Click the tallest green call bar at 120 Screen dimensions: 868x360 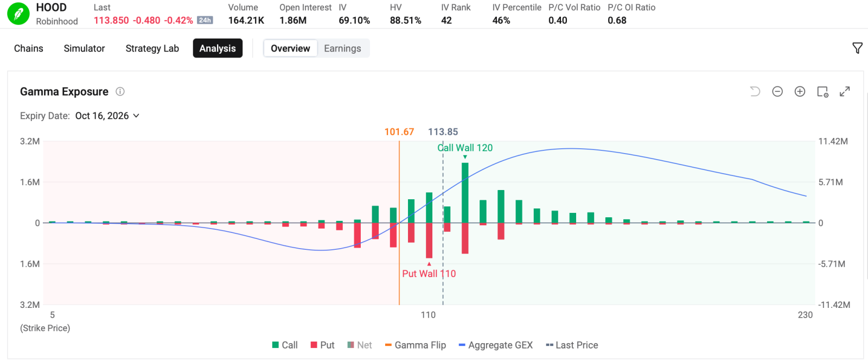tap(465, 193)
